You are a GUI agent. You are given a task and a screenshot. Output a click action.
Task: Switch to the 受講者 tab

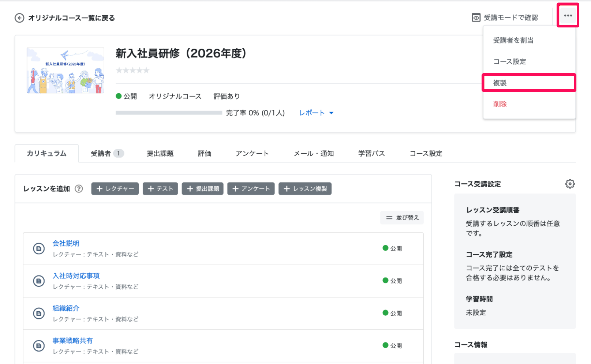(107, 154)
